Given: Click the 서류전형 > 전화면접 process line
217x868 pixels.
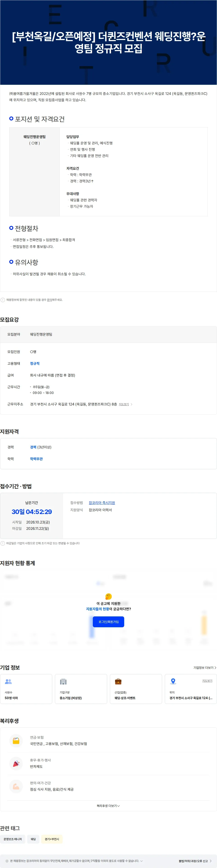Looking at the screenshot, I should pos(44,240).
